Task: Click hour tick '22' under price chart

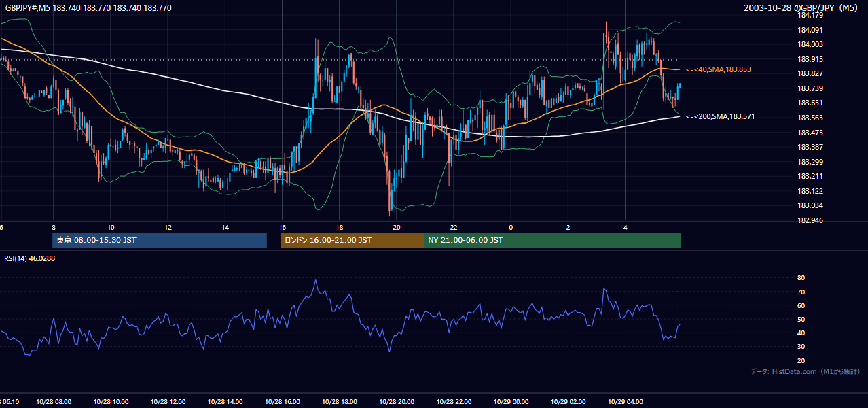Action: (x=454, y=227)
